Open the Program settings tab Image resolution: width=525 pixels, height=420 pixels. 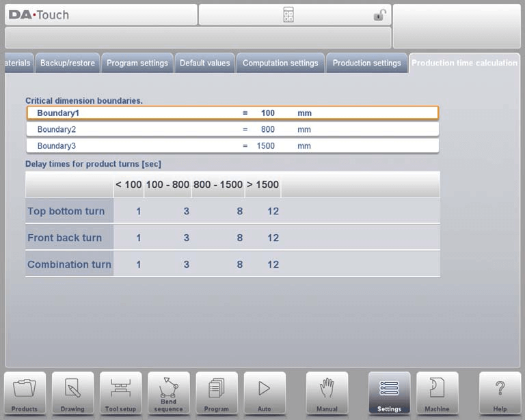coord(137,63)
